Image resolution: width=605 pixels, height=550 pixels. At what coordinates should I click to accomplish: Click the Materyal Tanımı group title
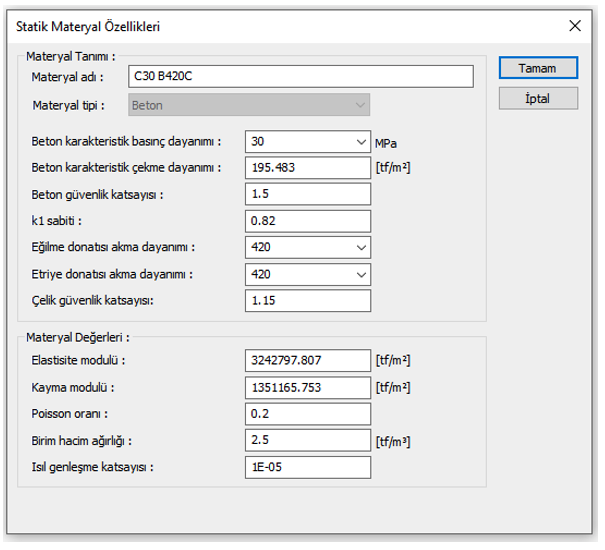71,56
